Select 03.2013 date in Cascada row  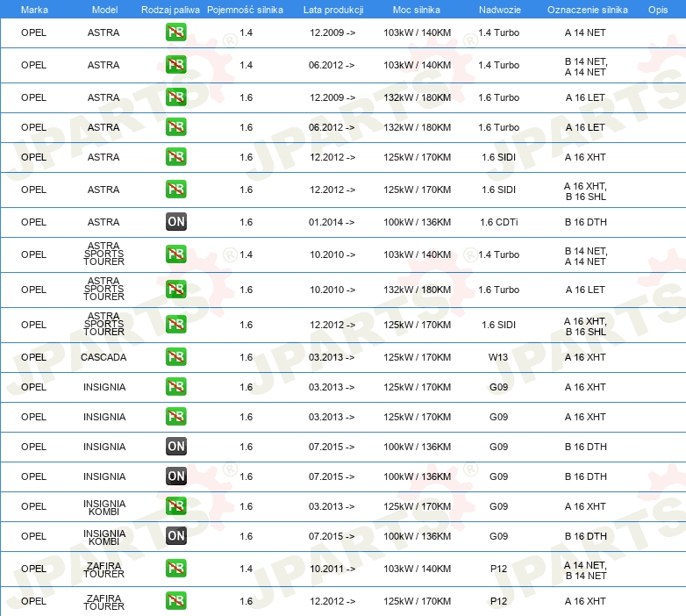332,357
